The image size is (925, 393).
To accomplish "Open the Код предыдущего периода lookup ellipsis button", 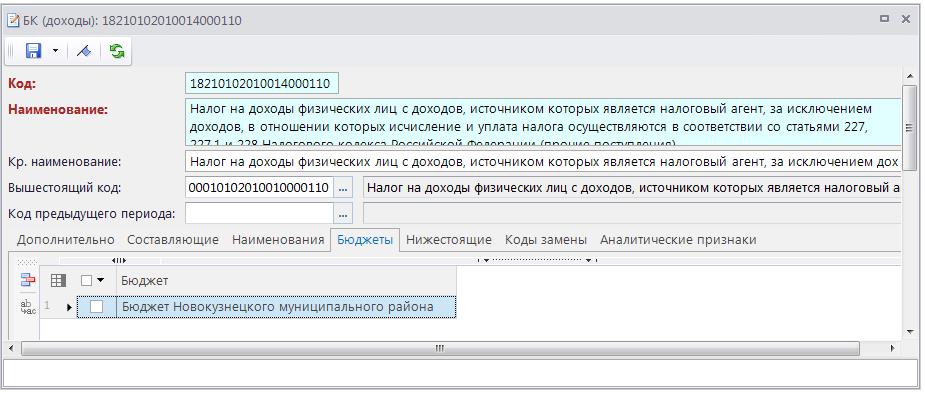I will [343, 214].
